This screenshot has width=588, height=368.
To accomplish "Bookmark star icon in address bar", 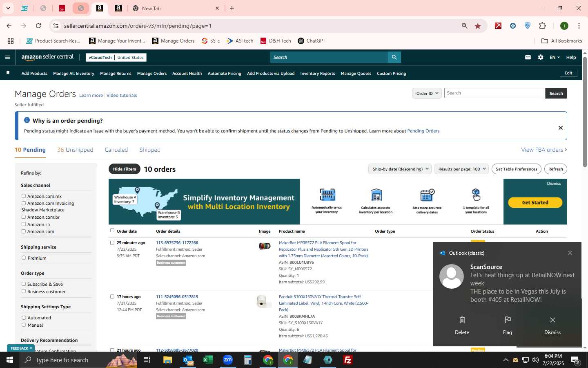I will tap(478, 26).
